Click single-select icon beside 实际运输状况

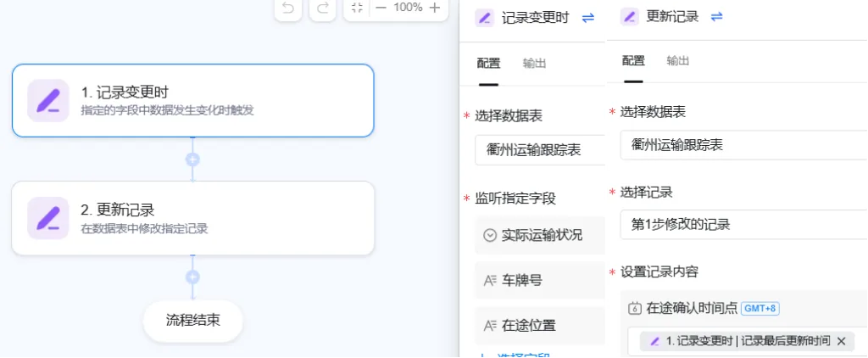click(489, 236)
